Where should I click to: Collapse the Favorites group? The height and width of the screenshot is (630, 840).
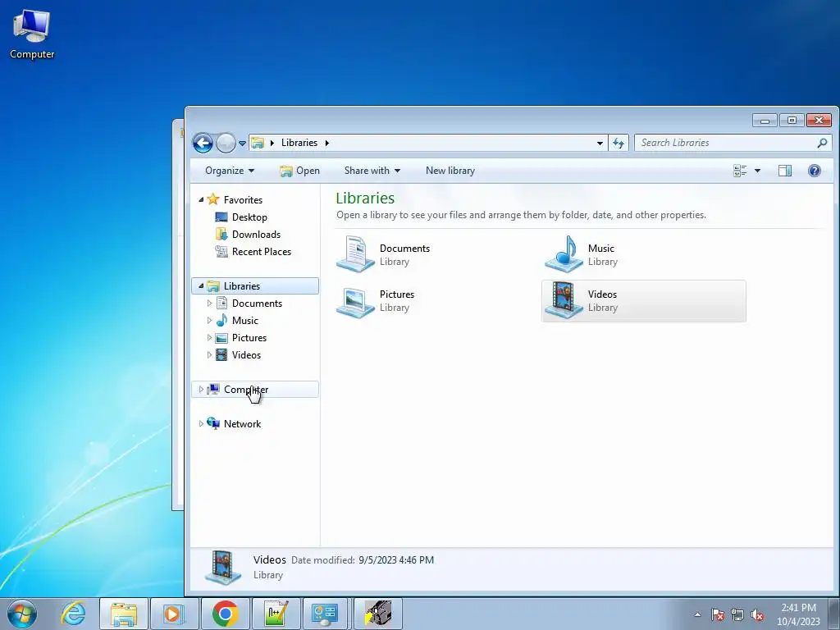coord(202,200)
